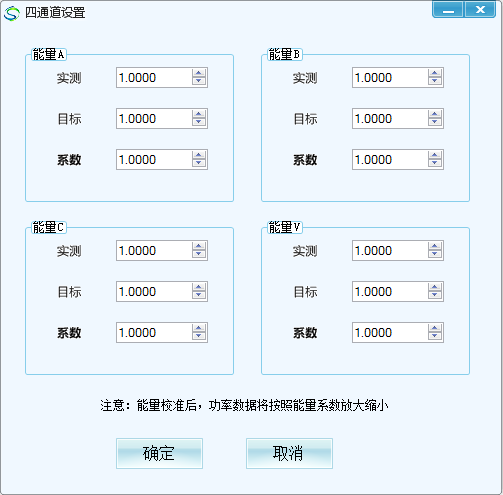The height and width of the screenshot is (495, 503).
Task: Focus the 能量B 目标 number field
Action: point(390,118)
